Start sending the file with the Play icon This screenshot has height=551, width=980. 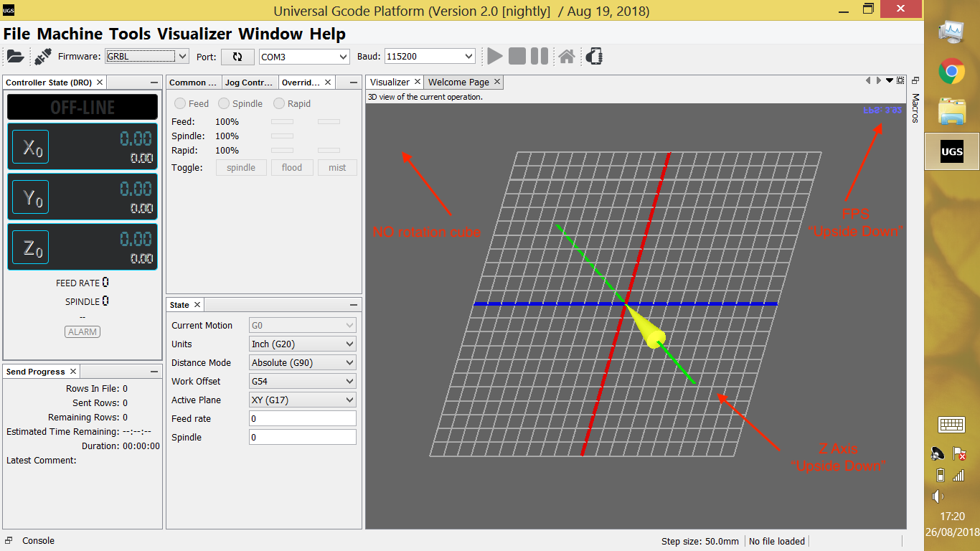[494, 55]
